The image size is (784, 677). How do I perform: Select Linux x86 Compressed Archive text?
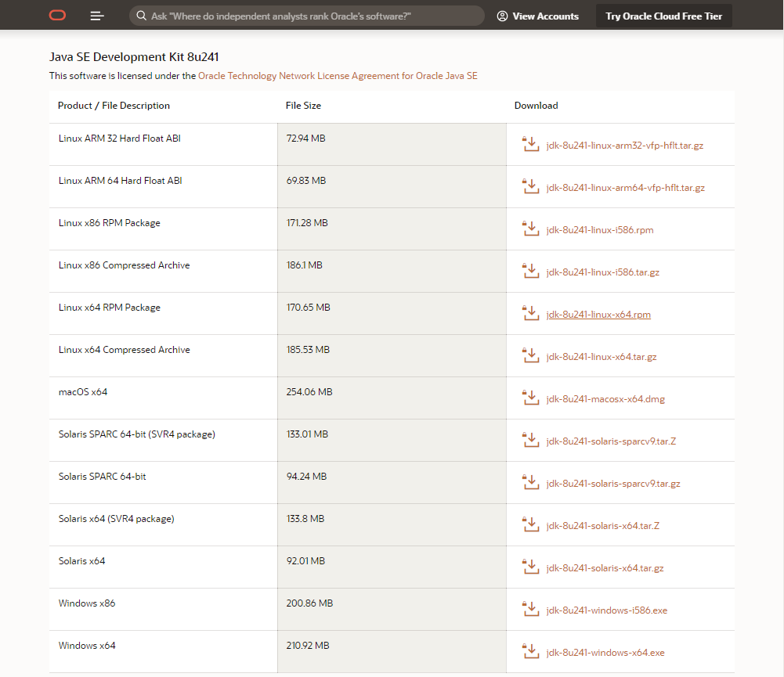click(124, 265)
